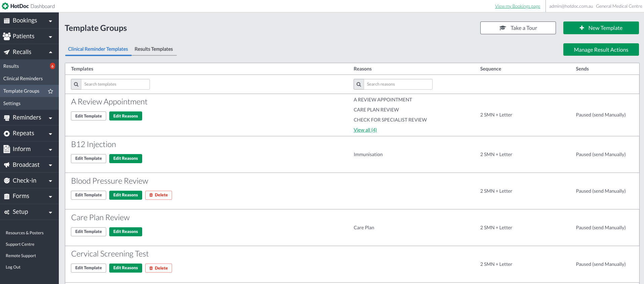
Task: Edit Reasons for Care Plan Review
Action: (x=126, y=232)
